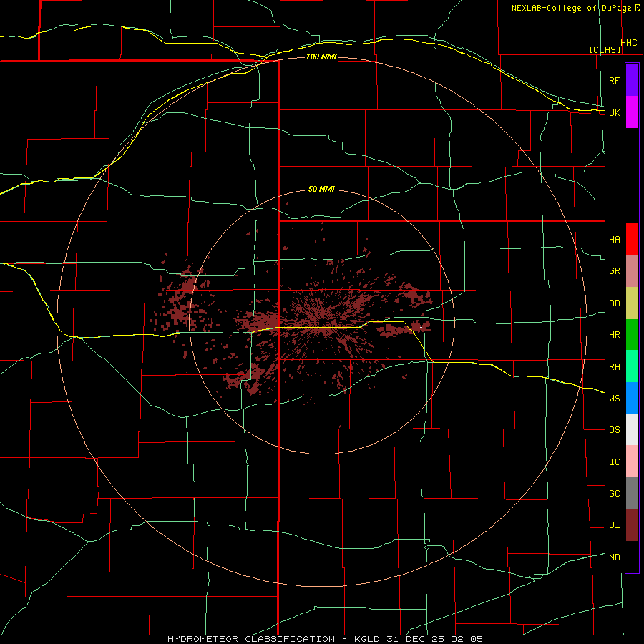Click the UK magenta color swatch
The height and width of the screenshot is (644, 644).
pos(632,112)
